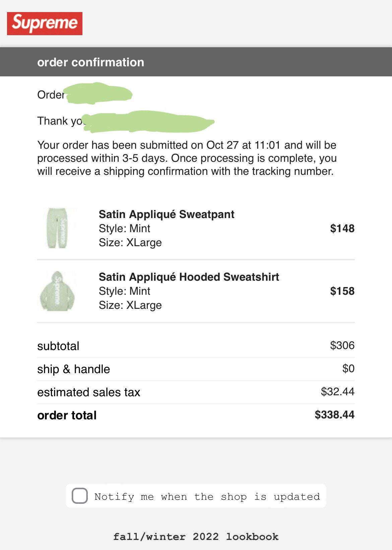Image resolution: width=392 pixels, height=550 pixels.
Task: Click the redacted order number
Action: tap(98, 93)
